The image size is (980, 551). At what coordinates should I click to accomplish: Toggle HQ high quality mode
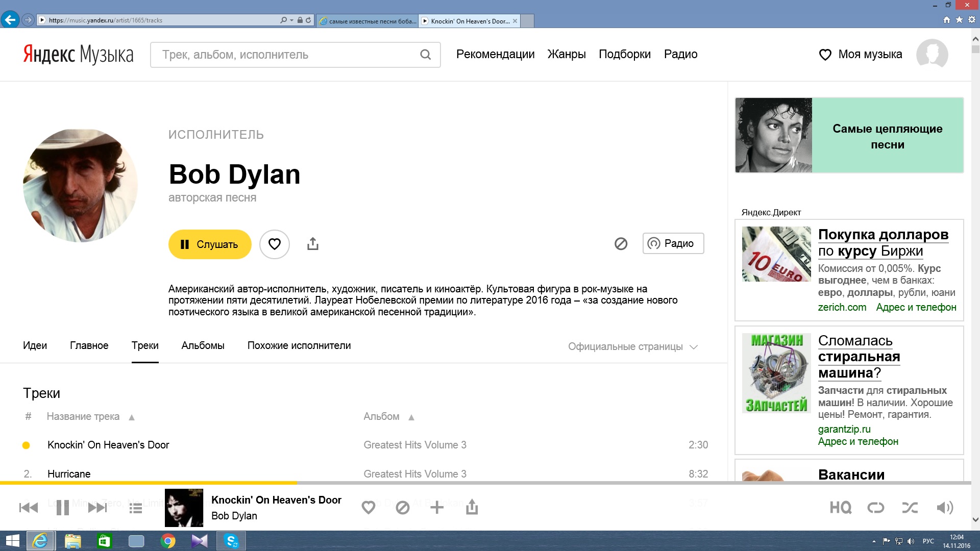coord(840,507)
